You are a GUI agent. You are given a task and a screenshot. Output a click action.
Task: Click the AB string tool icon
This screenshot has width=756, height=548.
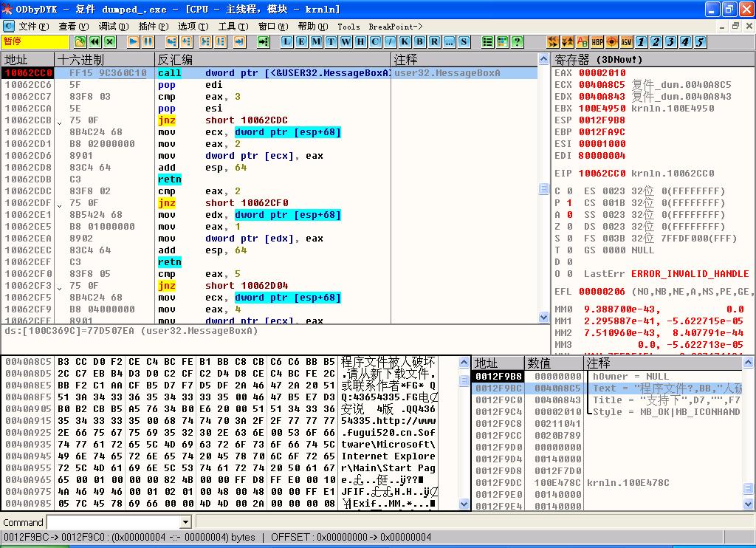[583, 42]
